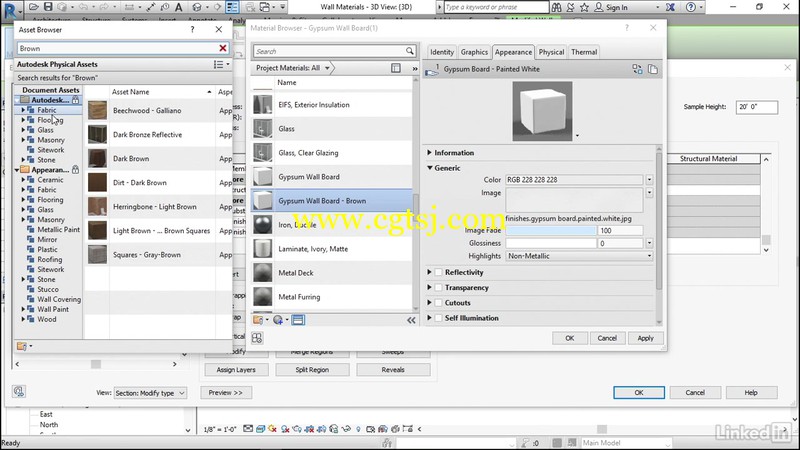
Task: Switch to the Thermal tab
Action: tap(584, 52)
